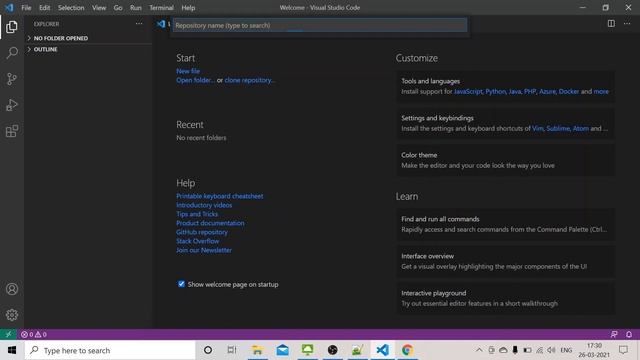Install Sublime keybindings link
The height and width of the screenshot is (360, 640).
[558, 128]
